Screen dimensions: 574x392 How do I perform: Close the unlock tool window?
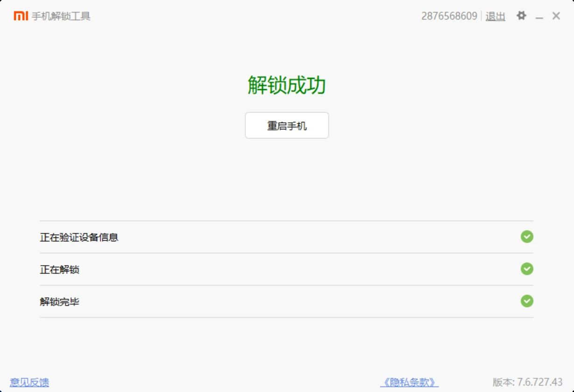pos(556,15)
